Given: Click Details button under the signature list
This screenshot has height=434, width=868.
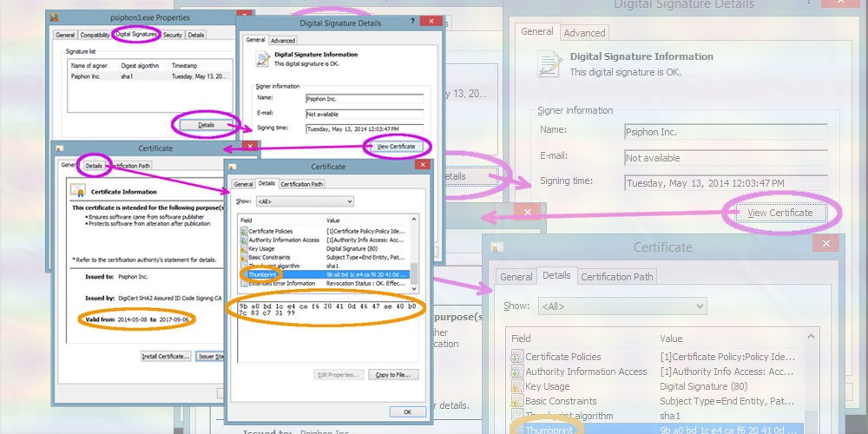Looking at the screenshot, I should (206, 125).
